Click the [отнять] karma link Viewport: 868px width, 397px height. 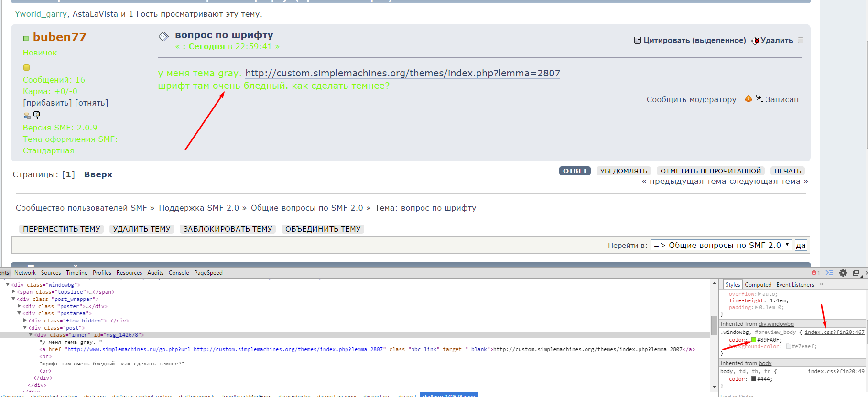[x=92, y=103]
